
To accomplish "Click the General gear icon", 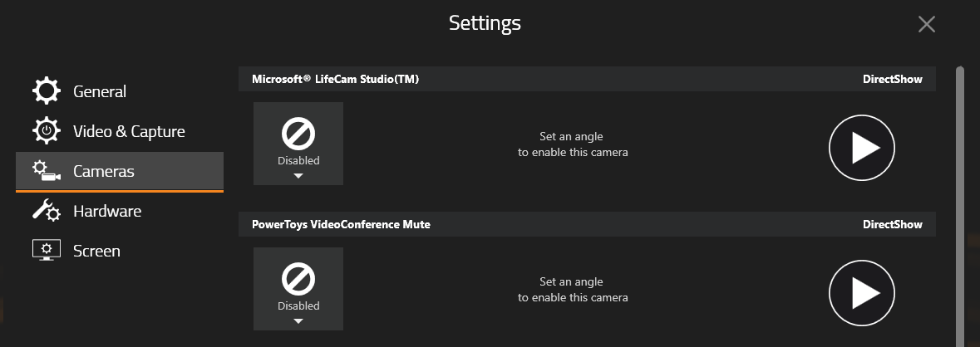I will [x=47, y=91].
